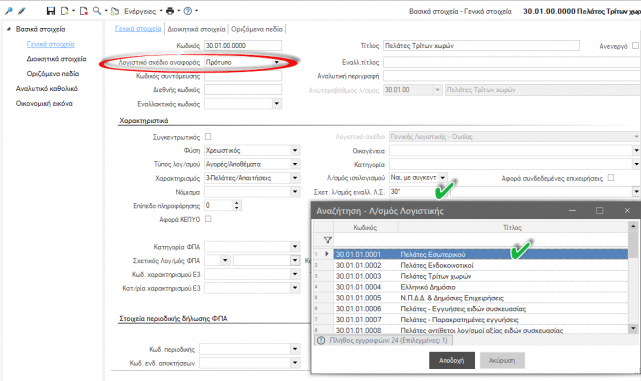Toggle the Ανενεργό checkbox
The height and width of the screenshot is (381, 641).
(x=635, y=45)
